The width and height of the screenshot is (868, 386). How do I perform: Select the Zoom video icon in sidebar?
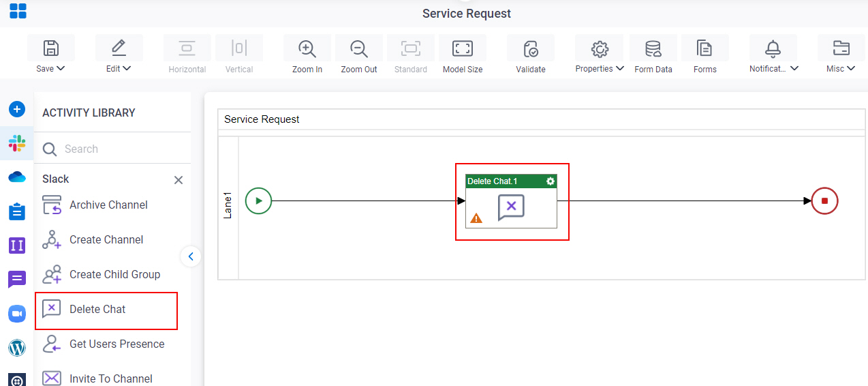[17, 314]
